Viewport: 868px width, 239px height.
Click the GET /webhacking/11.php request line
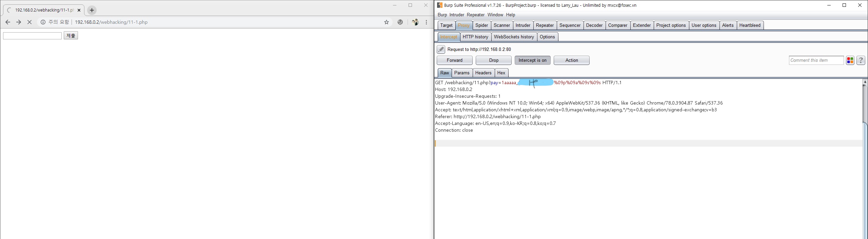528,82
